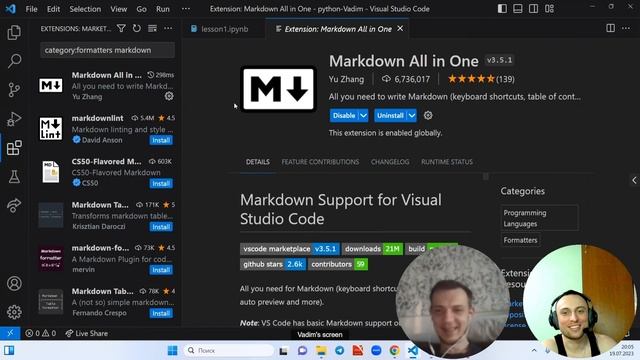Close the Markdown All in One extension tab
Screen dimensions: 640x360
400,28
